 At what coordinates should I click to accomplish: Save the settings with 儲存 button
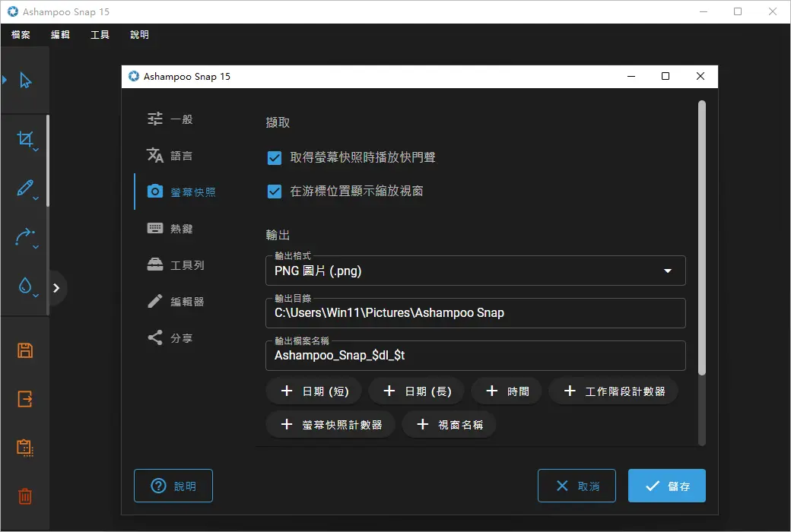click(x=666, y=486)
